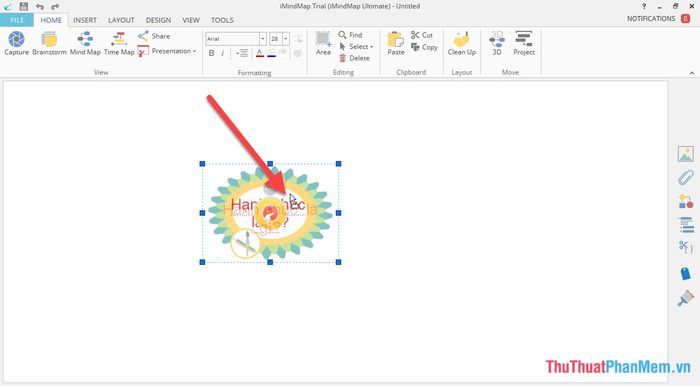Open the Time Map view
700x386 pixels.
(119, 44)
